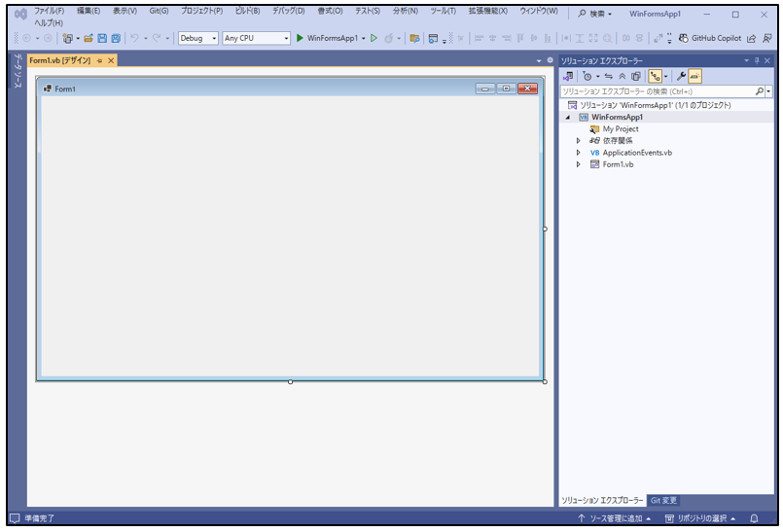Click Collapse All icon in Solution Explorer
The width and height of the screenshot is (783, 532).
(622, 76)
